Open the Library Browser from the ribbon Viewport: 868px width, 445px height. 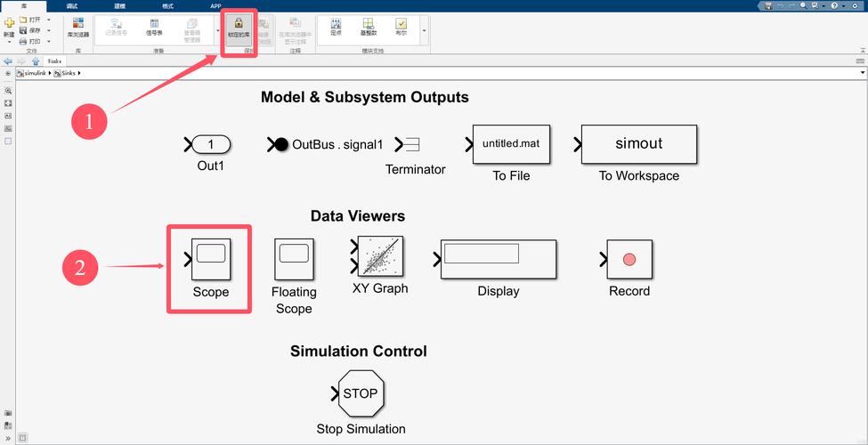[x=78, y=27]
